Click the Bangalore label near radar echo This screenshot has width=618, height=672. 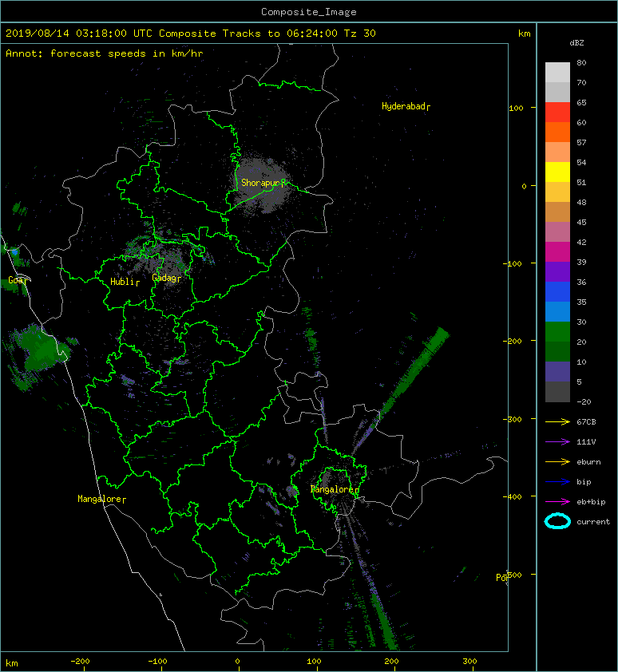(x=332, y=489)
